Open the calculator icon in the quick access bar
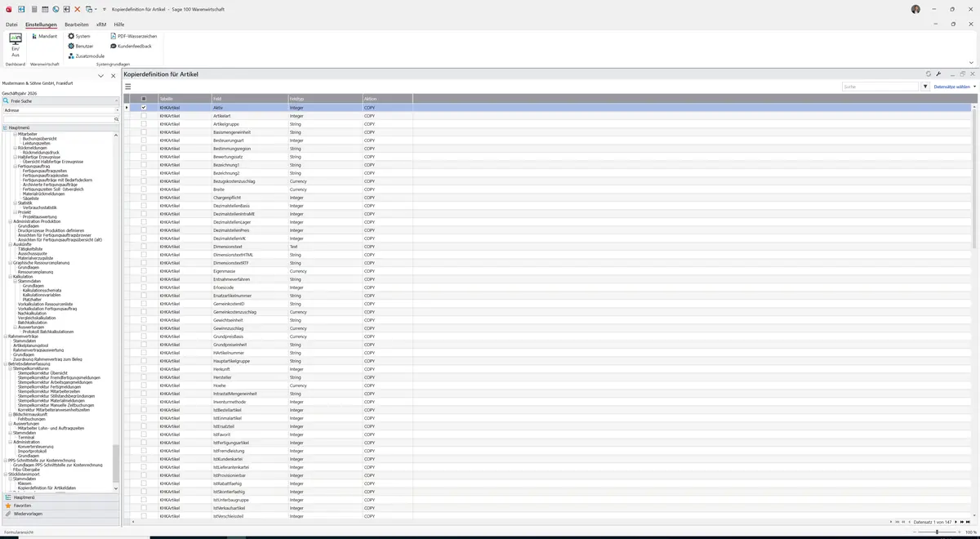This screenshot has width=980, height=539. click(33, 9)
